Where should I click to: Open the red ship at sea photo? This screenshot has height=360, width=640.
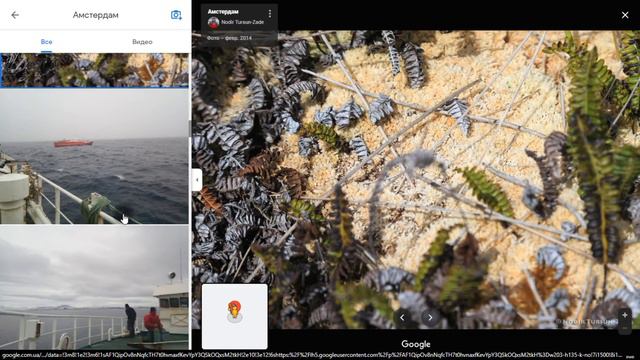click(x=94, y=157)
